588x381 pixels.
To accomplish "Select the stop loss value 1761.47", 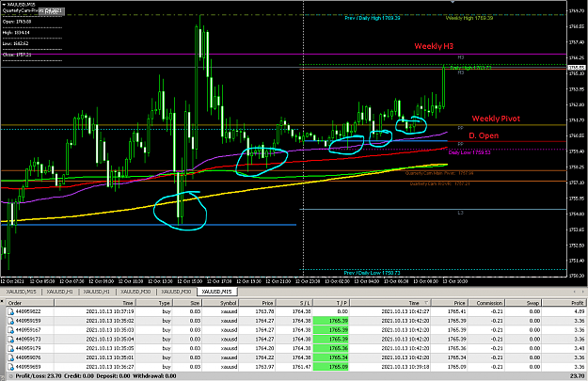I will pos(302,367).
